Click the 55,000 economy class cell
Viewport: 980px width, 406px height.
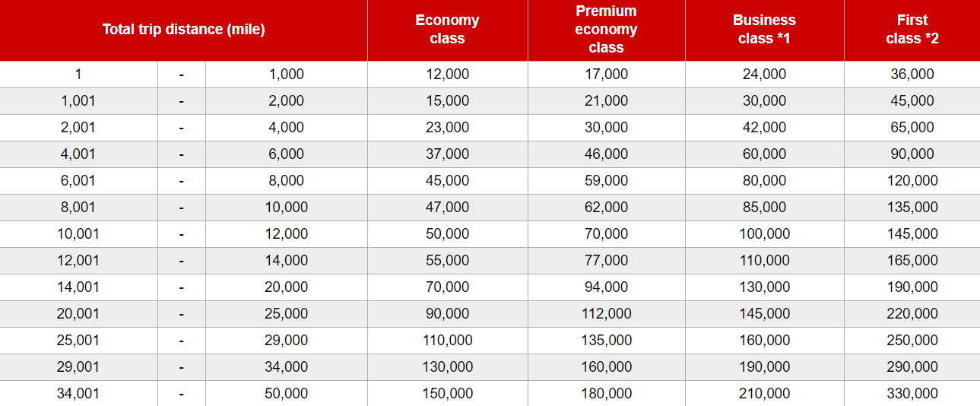click(x=447, y=261)
